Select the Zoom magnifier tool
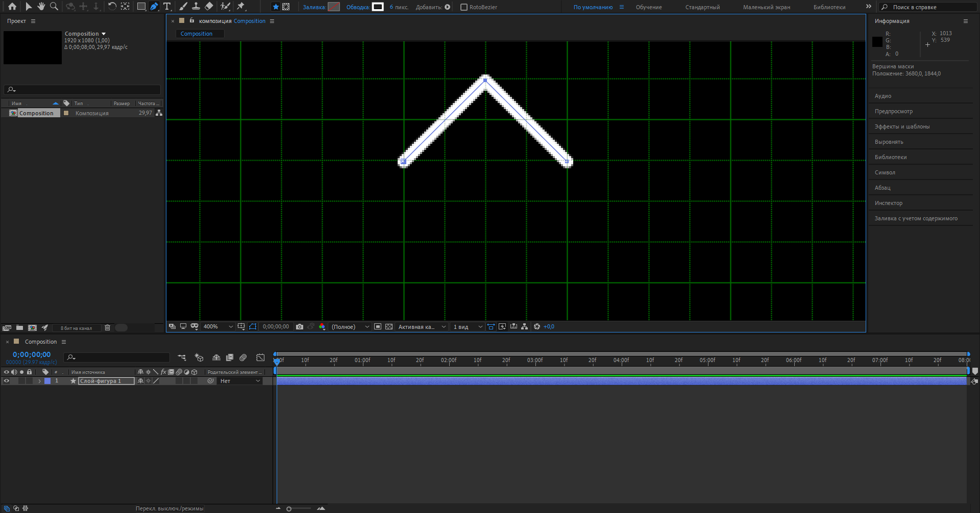 [54, 7]
